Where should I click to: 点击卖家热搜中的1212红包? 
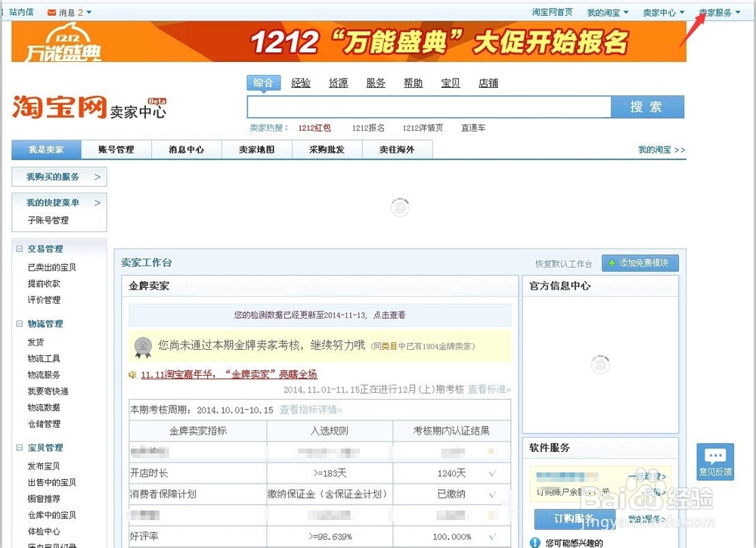click(x=314, y=127)
